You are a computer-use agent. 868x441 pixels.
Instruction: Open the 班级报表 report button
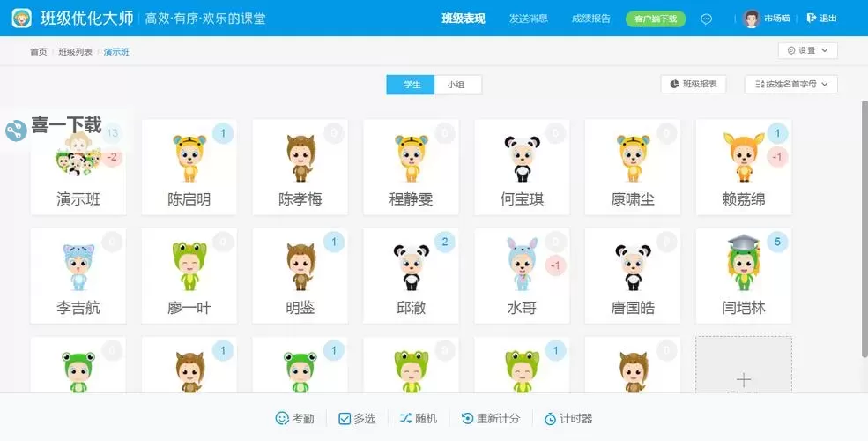point(693,84)
